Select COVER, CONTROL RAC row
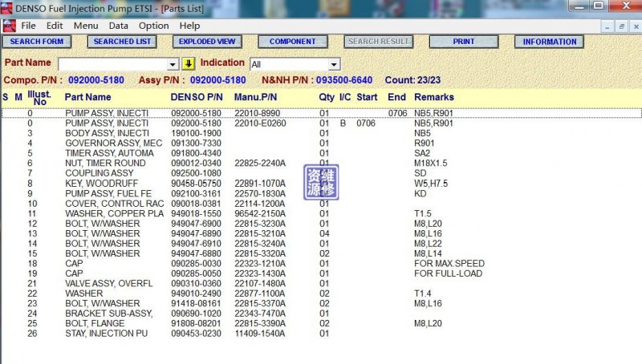 pyautogui.click(x=322, y=204)
